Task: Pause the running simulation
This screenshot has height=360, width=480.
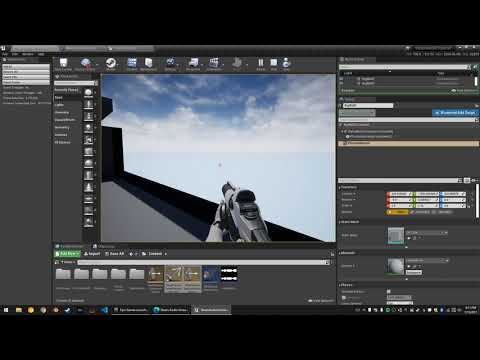Action: click(x=261, y=63)
